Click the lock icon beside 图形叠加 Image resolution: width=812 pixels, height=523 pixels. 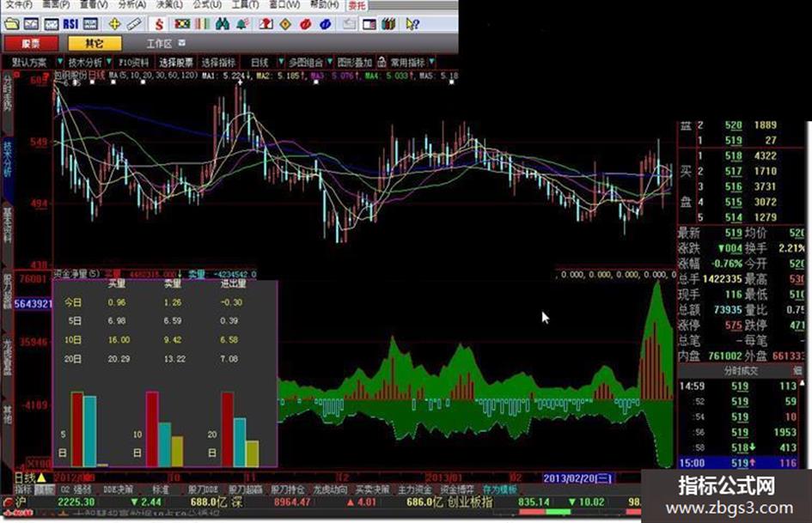(x=382, y=62)
